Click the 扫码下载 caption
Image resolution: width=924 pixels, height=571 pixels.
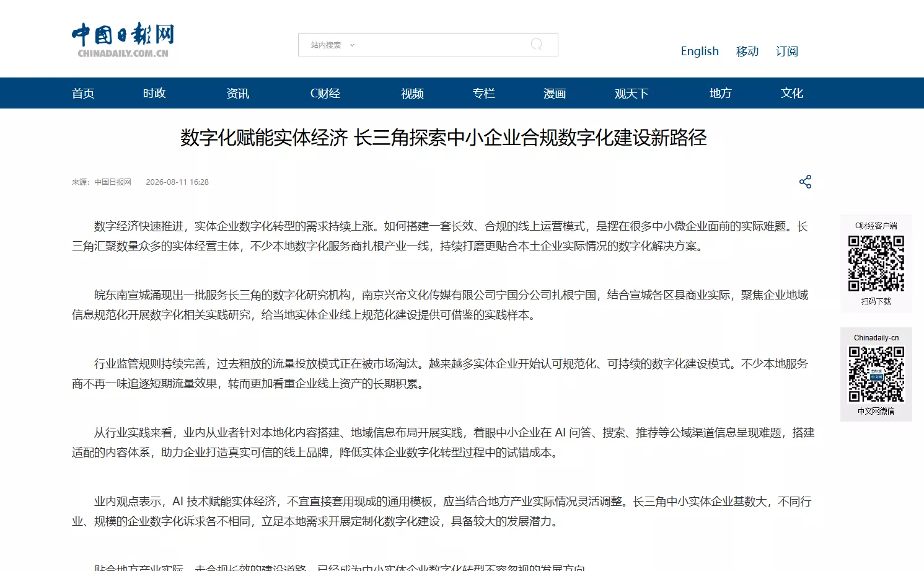coord(876,301)
